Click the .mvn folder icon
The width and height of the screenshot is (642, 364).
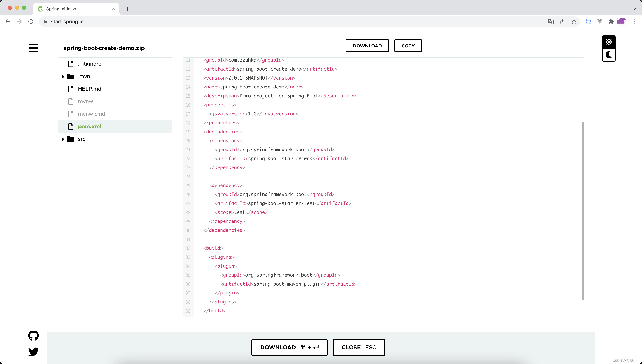click(70, 76)
